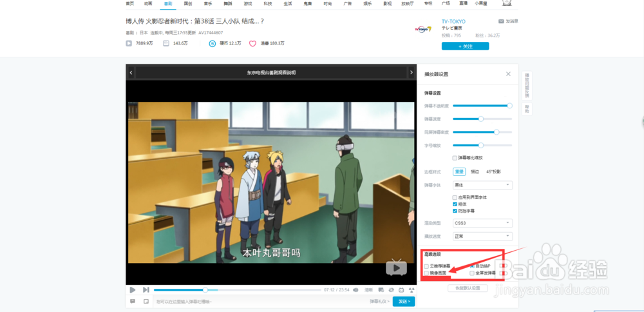Open the 播放速度 dropdown showing 正常
The height and width of the screenshot is (312, 644).
482,237
